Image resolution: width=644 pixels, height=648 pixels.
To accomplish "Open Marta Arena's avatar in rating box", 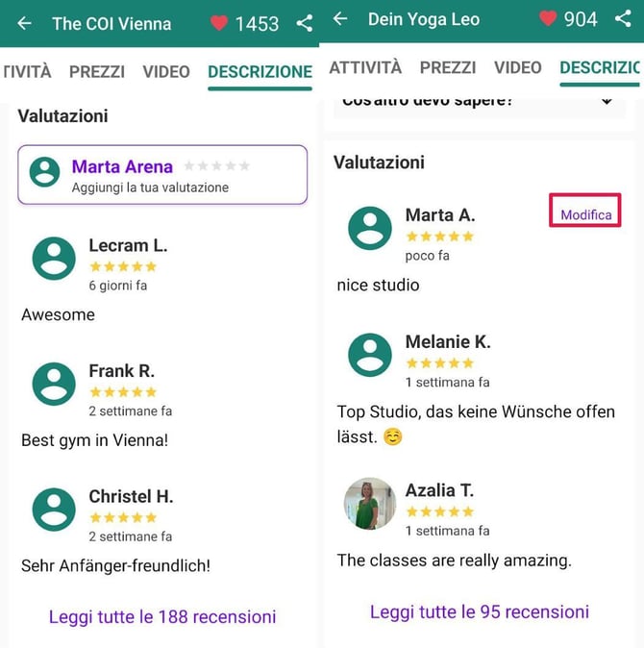I will (x=44, y=172).
